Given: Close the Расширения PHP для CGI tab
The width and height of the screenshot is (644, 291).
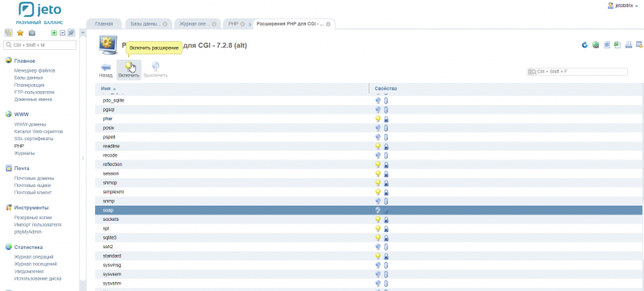Looking at the screenshot, I should coord(328,24).
